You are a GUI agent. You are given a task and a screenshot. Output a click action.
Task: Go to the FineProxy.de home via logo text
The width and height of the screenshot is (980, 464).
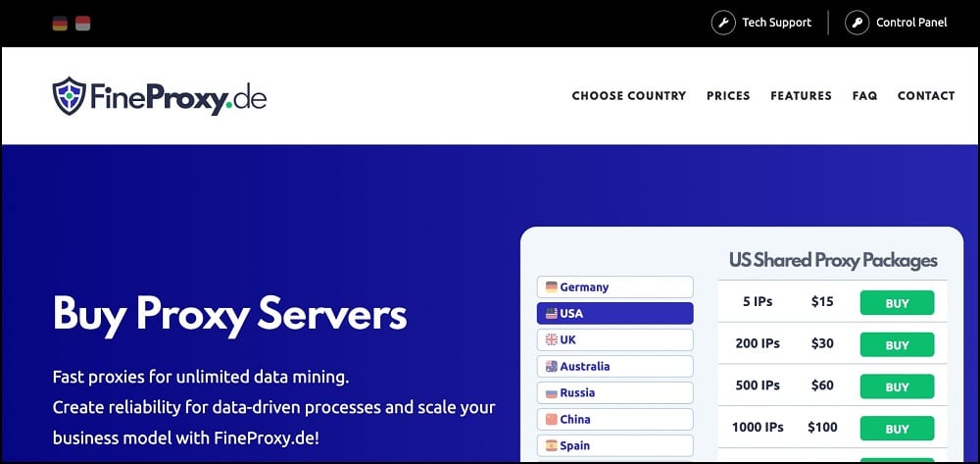pos(178,97)
